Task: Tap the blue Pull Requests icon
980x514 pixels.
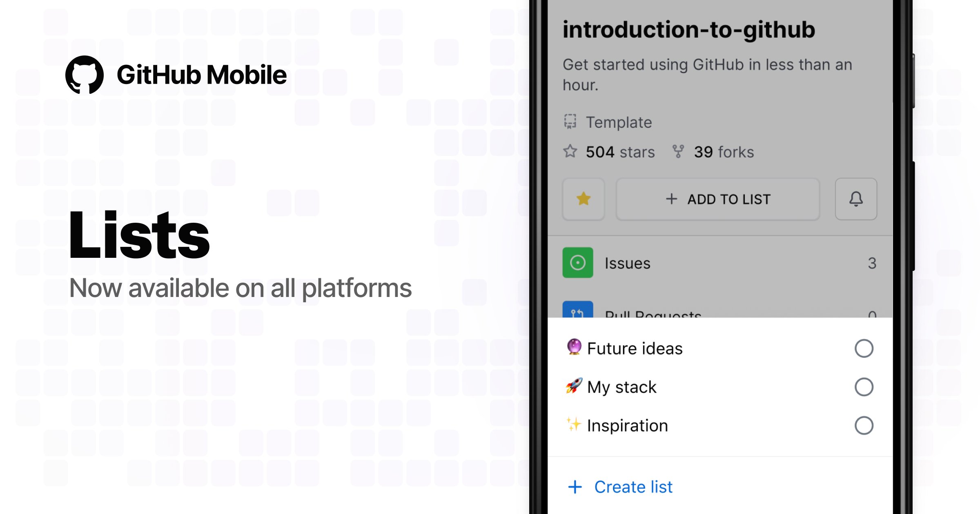Action: click(x=577, y=310)
